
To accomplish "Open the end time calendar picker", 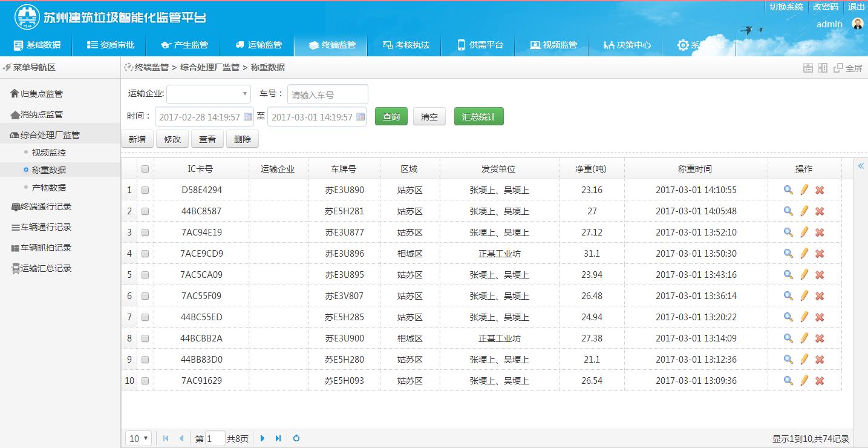I will coord(361,117).
